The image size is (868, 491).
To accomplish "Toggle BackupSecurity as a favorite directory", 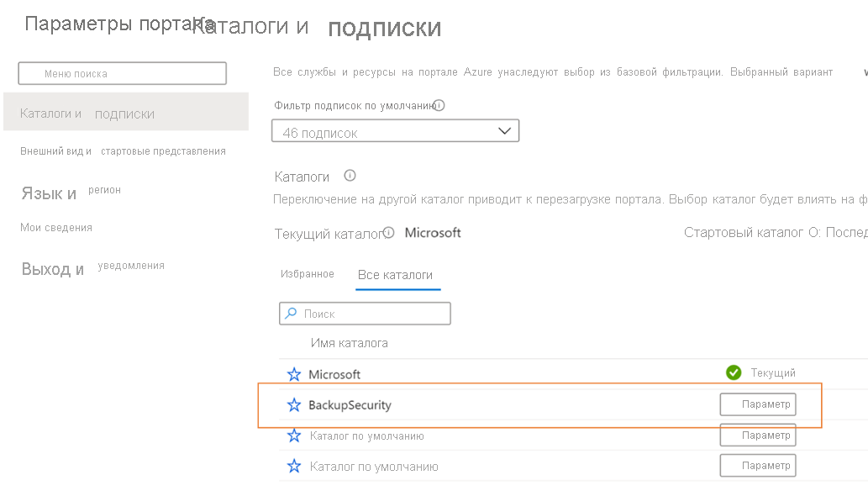I will pos(294,404).
